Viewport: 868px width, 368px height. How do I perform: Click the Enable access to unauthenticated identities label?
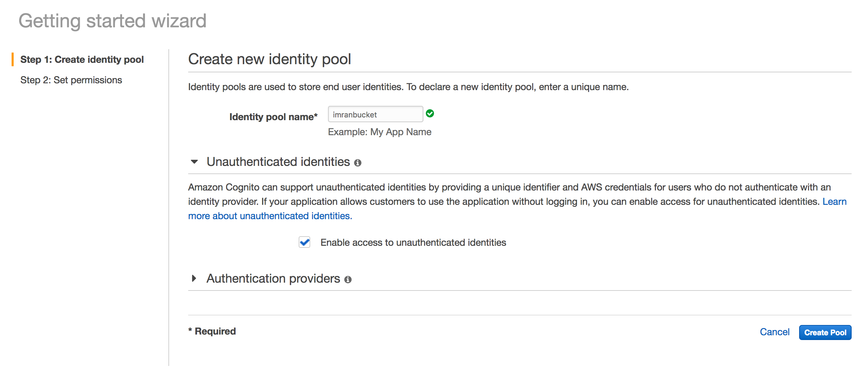pos(413,242)
